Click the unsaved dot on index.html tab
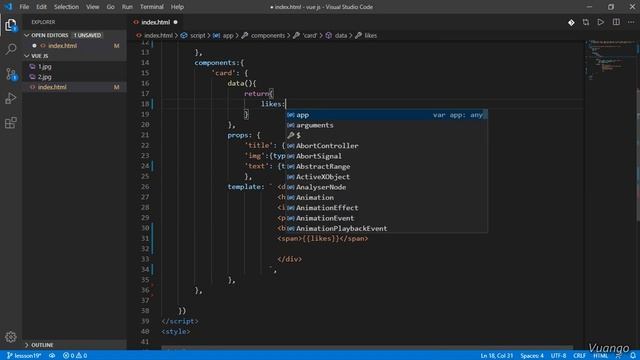Image resolution: width=640 pixels, height=360 pixels. [x=176, y=22]
